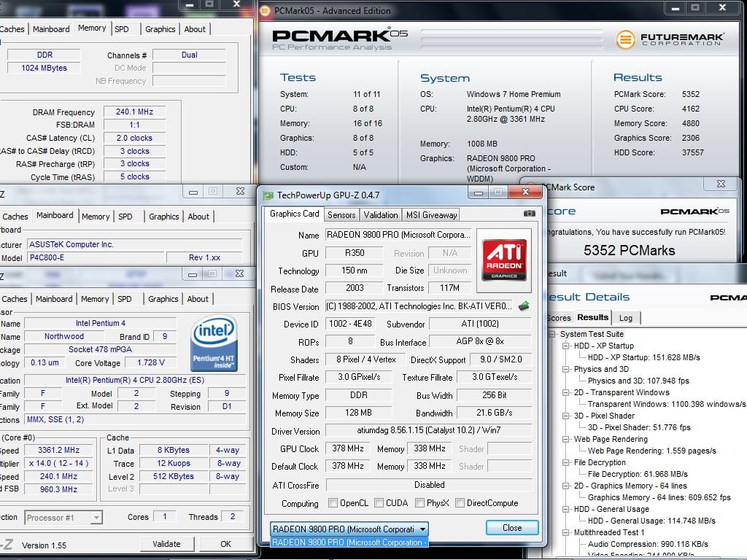Click the Core Speed 3361.2 MHz value
The height and width of the screenshot is (560, 747).
(58, 450)
